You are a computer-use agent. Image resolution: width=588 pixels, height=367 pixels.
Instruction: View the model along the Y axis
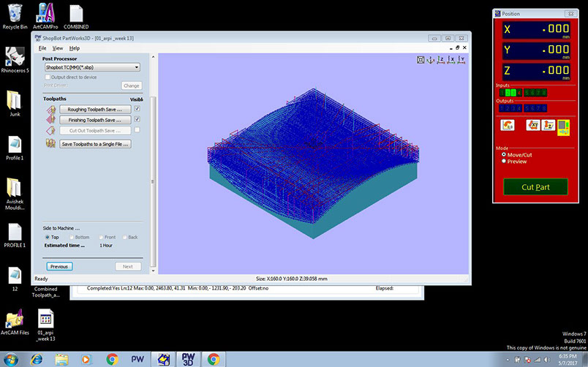[x=461, y=60]
